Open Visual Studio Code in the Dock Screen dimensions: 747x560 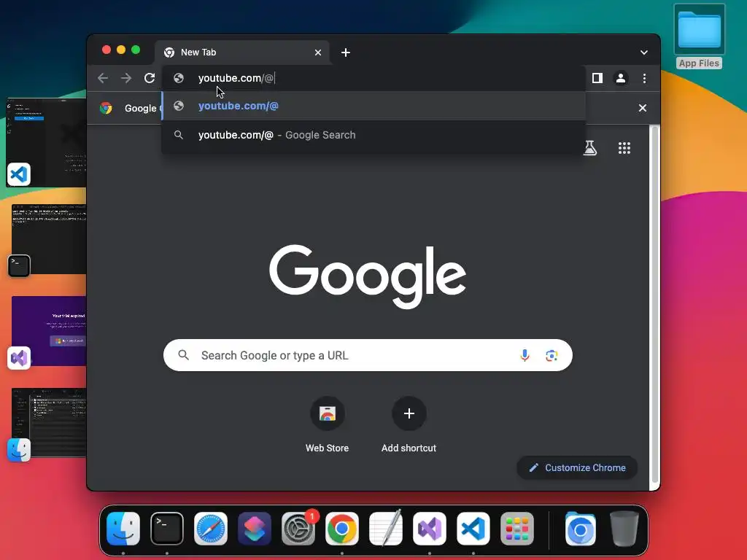pos(473,529)
